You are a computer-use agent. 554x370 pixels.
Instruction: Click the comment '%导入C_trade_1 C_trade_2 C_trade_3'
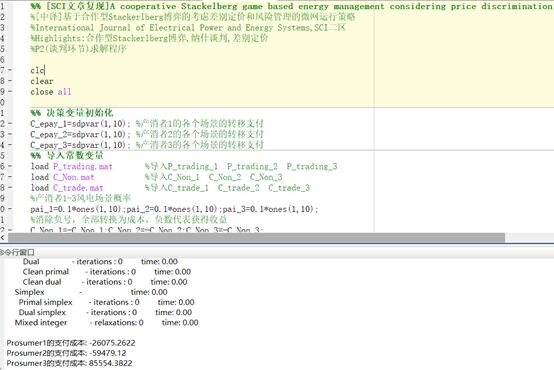tap(227, 188)
